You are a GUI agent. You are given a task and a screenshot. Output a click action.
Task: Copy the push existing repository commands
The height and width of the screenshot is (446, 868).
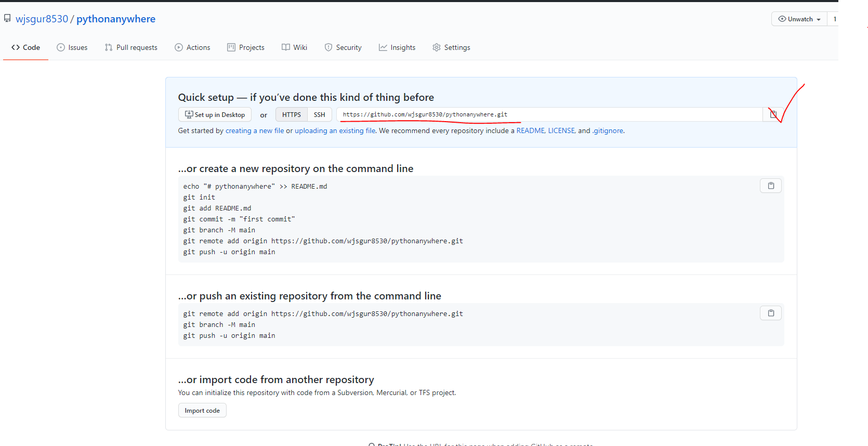[x=771, y=313]
